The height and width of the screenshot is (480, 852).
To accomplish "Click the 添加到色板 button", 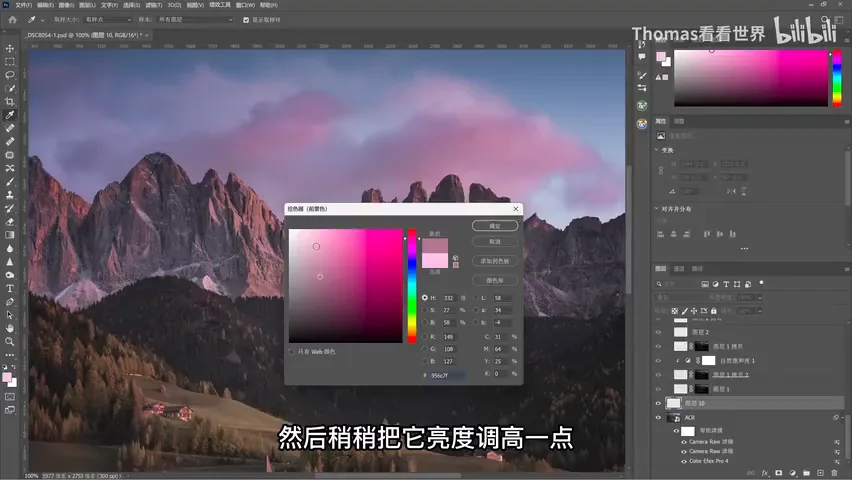I will 495,261.
